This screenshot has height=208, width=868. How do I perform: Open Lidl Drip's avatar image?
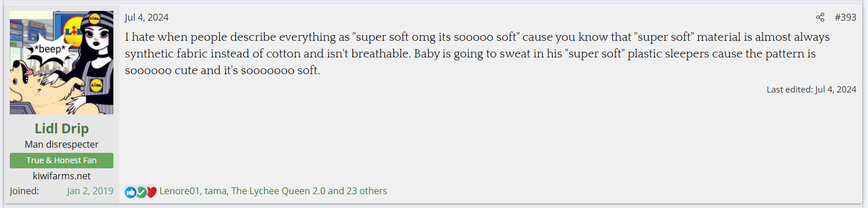pos(62,63)
